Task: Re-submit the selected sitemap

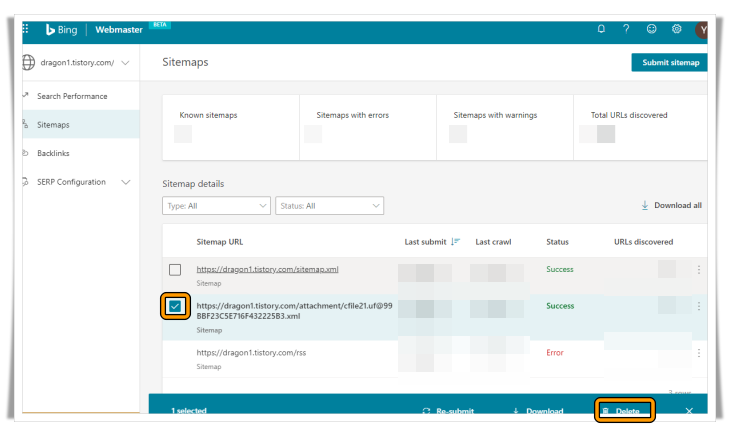Action: click(448, 411)
